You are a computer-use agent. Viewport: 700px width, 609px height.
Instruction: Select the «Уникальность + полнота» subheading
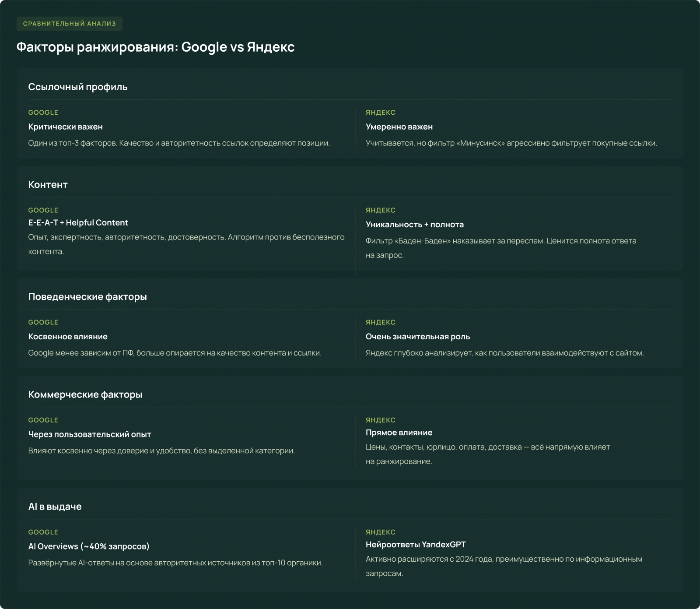[414, 224]
